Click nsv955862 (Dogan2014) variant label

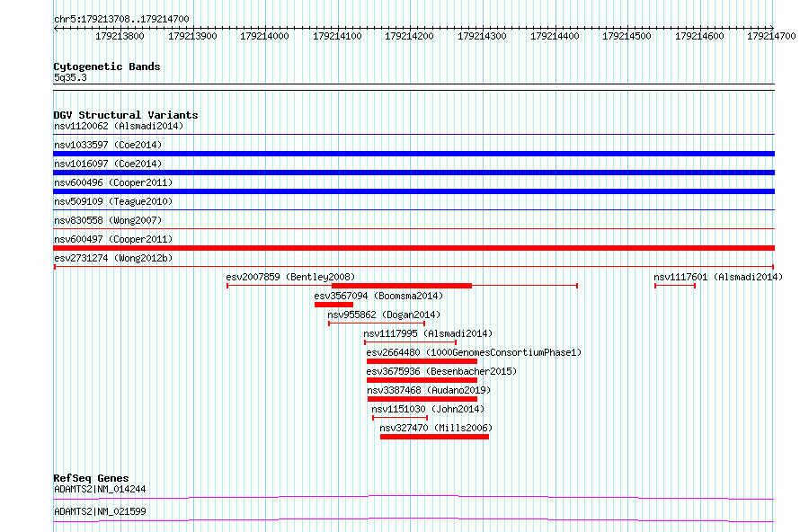pyautogui.click(x=384, y=315)
